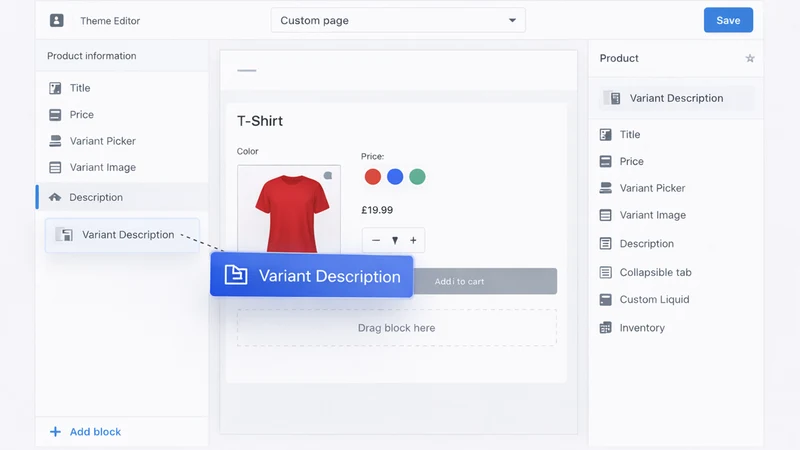Click the quantity value between minus and plus
This screenshot has height=450, width=800.
[395, 240]
